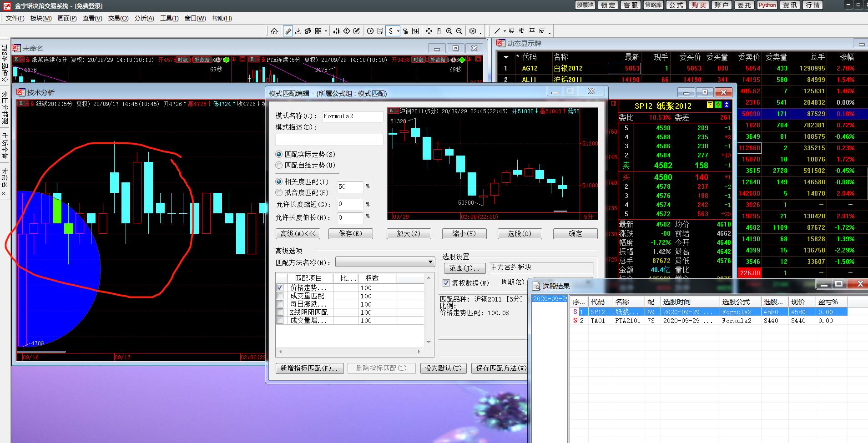Select the candlestick chart toolbar icon
The width and height of the screenshot is (868, 443).
click(336, 31)
